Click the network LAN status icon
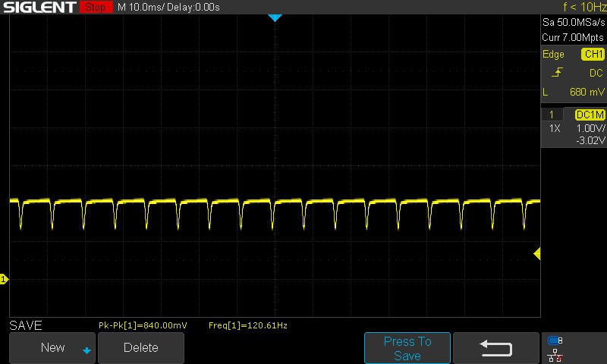This screenshot has height=364, width=607. click(x=555, y=356)
